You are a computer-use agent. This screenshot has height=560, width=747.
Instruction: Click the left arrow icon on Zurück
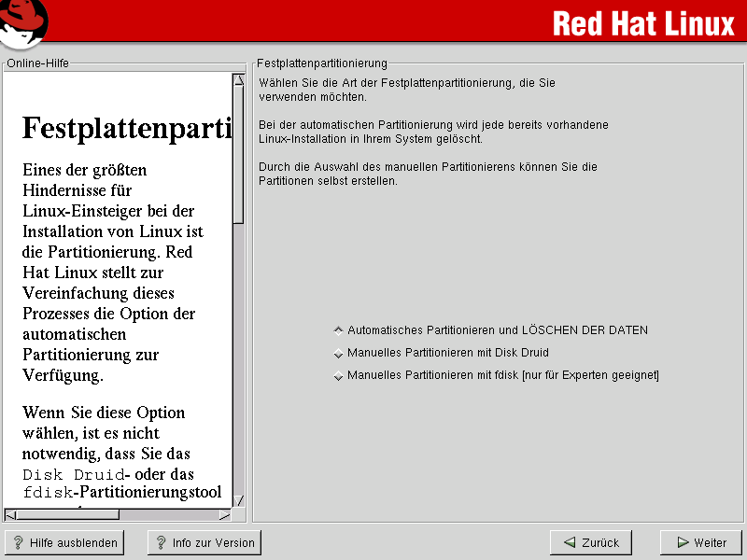tap(568, 542)
